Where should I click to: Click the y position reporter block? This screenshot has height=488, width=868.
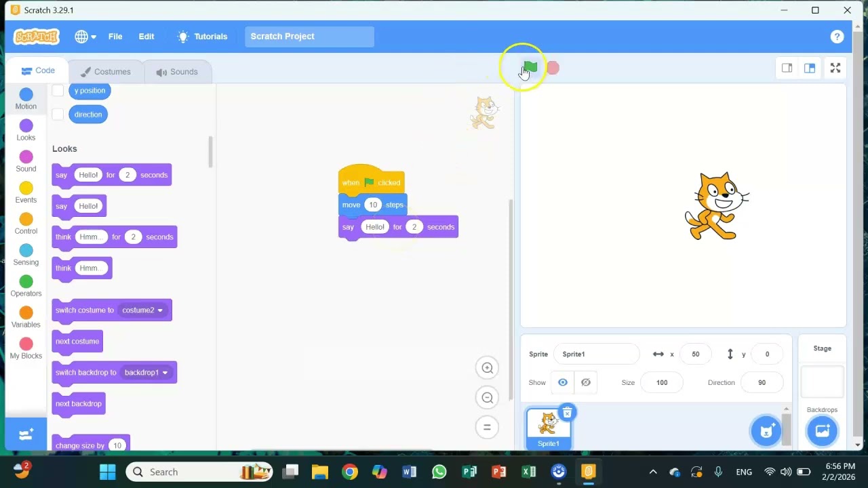(90, 90)
